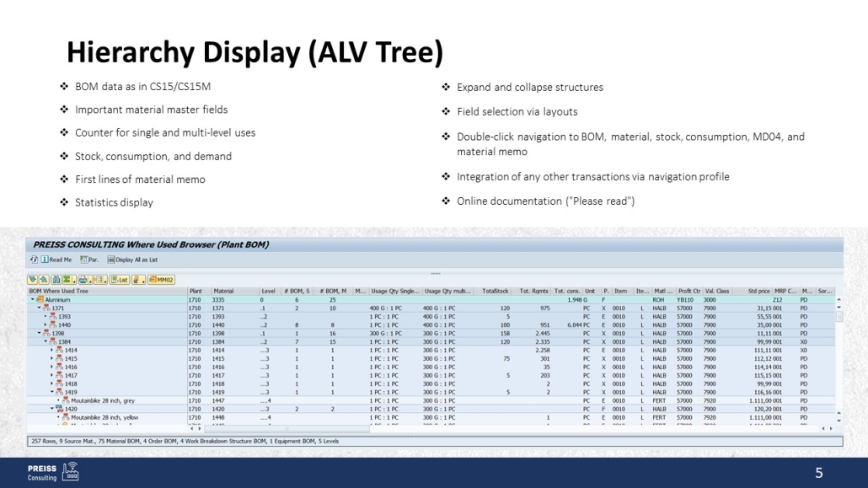Click the Std price column header
868x488 pixels.
753,291
